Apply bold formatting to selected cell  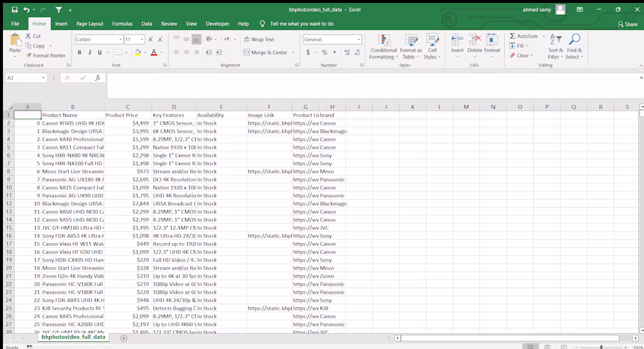[79, 52]
